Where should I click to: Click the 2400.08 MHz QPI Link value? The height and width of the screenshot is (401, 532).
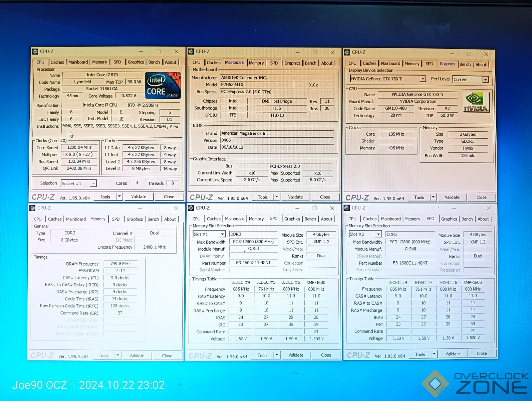click(79, 168)
